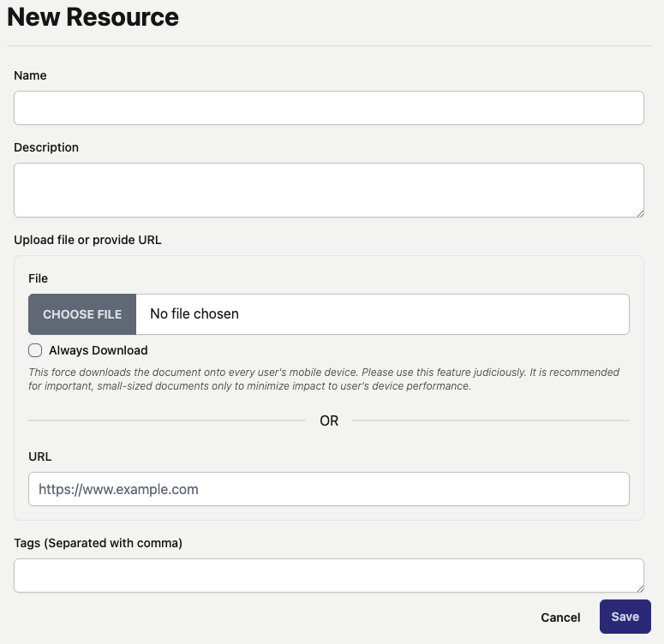Image resolution: width=664 pixels, height=644 pixels.
Task: Save the new resource
Action: (625, 617)
